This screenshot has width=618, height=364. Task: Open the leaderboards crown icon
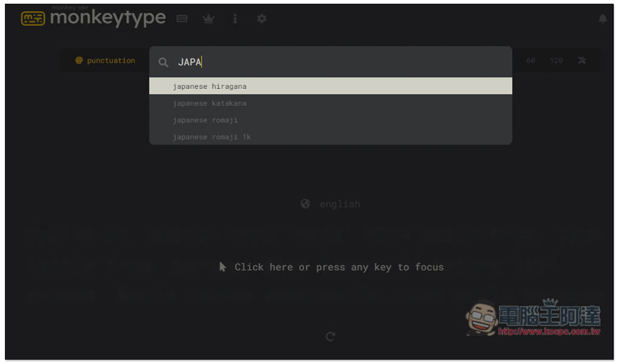(208, 19)
